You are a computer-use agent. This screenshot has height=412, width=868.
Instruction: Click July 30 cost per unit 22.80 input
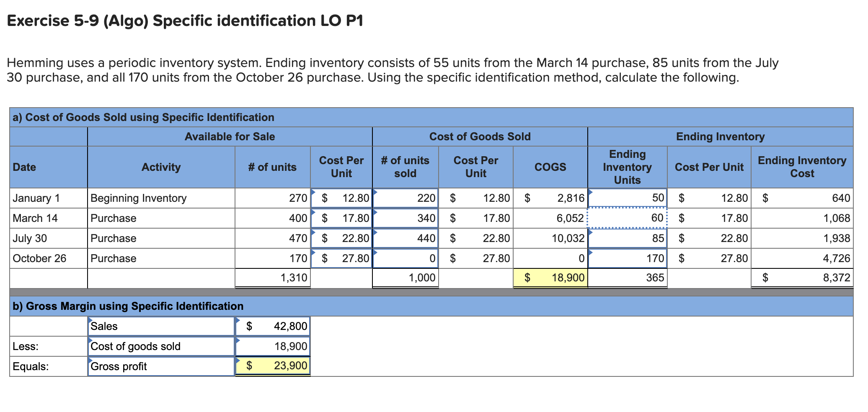point(341,238)
